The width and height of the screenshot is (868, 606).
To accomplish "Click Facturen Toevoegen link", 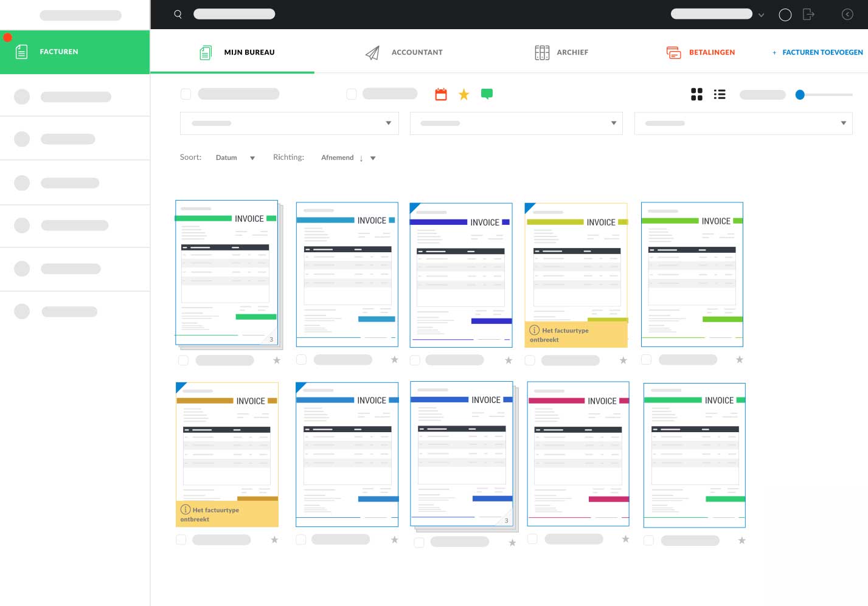I will [817, 52].
